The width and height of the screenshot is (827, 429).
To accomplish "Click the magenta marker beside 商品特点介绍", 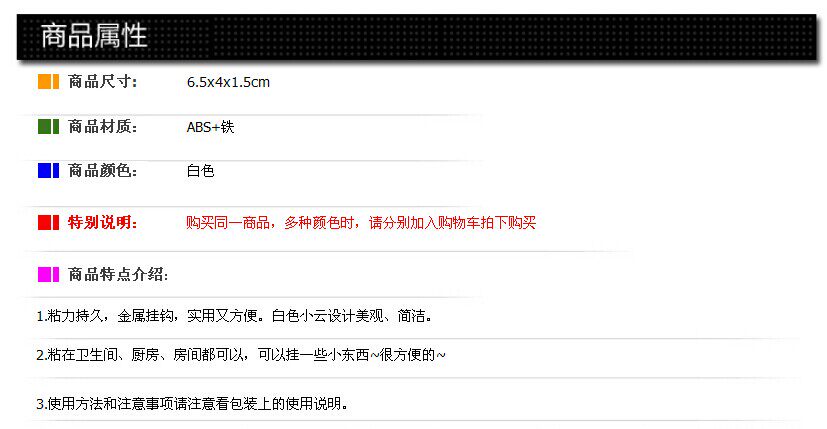I will 49,274.
